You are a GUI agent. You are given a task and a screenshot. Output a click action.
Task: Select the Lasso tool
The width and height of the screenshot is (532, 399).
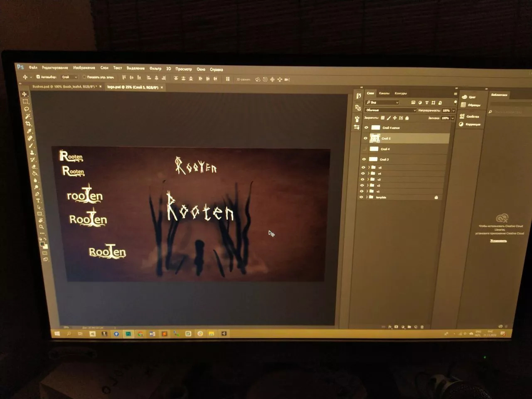click(26, 109)
